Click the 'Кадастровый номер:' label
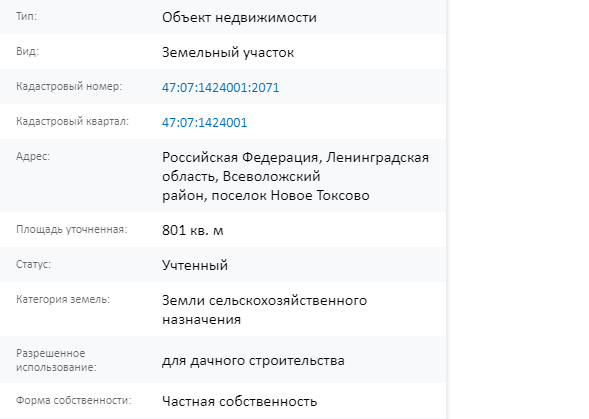The height and width of the screenshot is (419, 589). (x=69, y=86)
